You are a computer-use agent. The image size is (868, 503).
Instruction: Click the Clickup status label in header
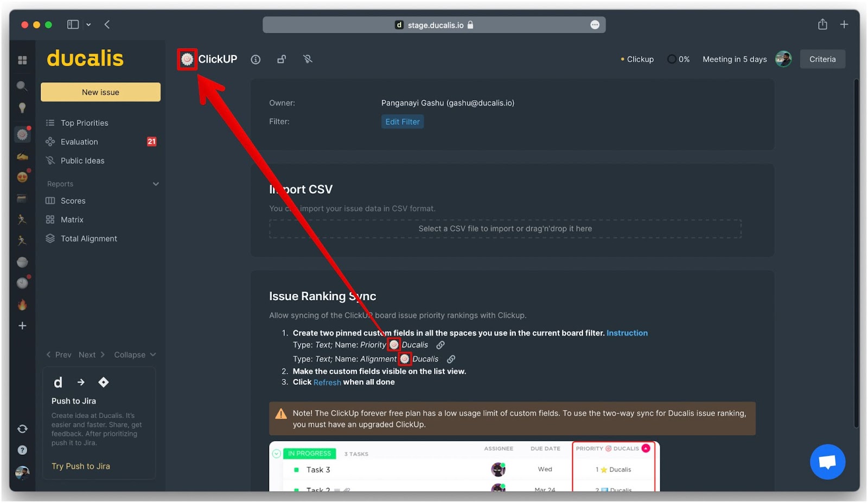[x=637, y=59]
